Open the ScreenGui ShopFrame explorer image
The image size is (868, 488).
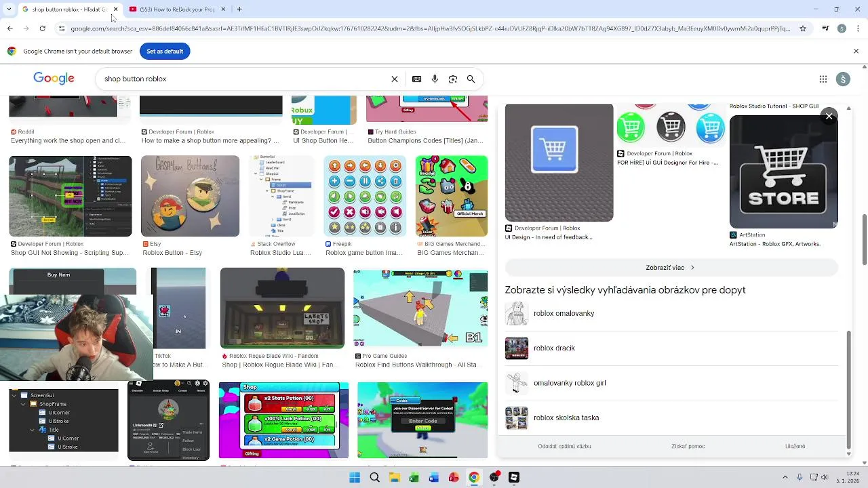pyautogui.click(x=64, y=420)
